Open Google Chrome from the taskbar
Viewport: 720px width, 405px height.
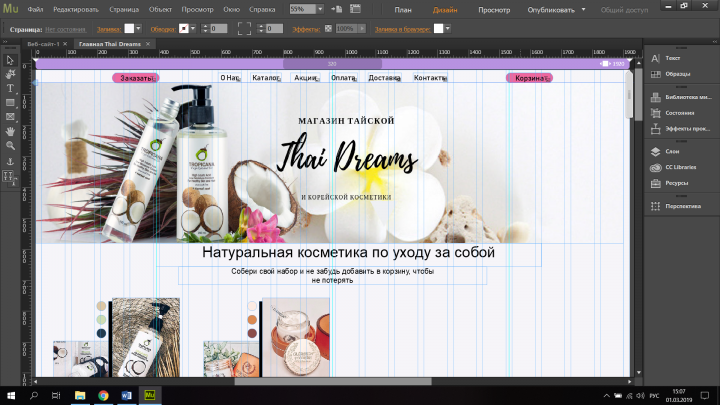(x=103, y=395)
